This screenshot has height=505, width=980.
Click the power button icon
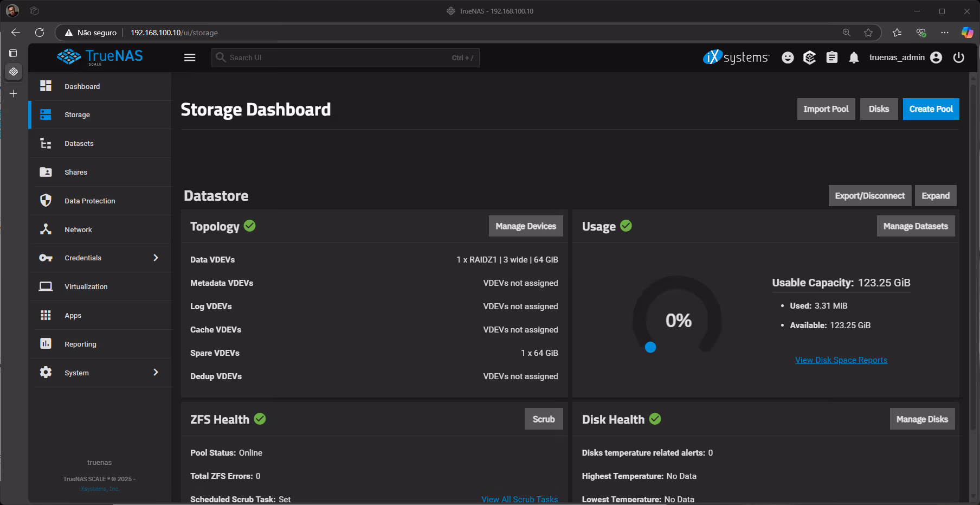coord(958,57)
